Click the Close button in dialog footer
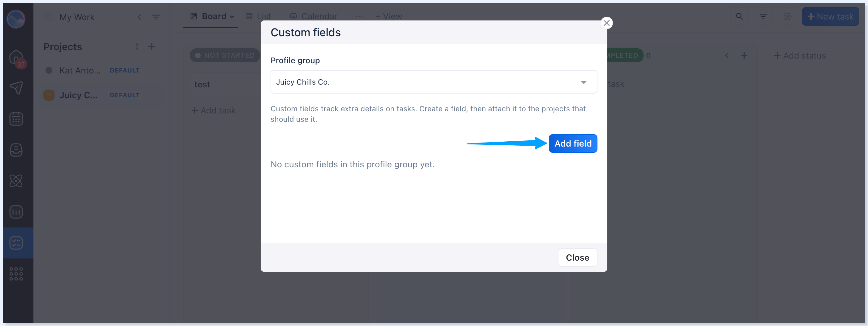This screenshot has height=326, width=868. (577, 258)
